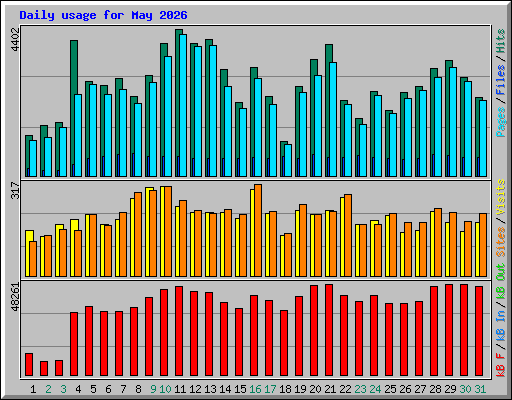Viewport: 512px width, 400px height.
Task: Select the short cyan files bar for day 18
Action: (288, 160)
